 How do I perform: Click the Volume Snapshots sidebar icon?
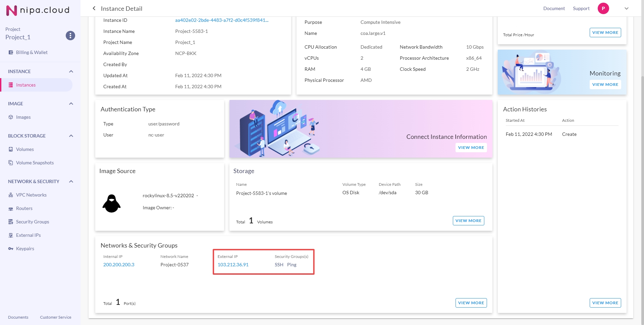coord(11,163)
